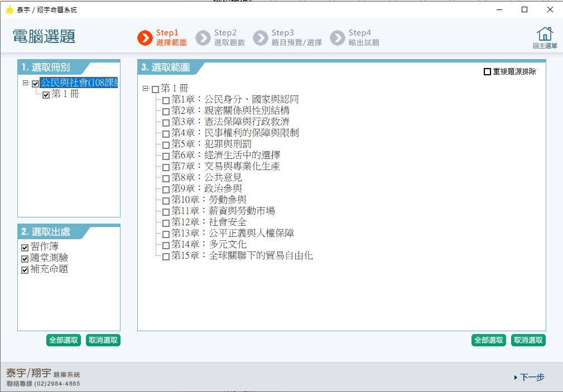Click 第6章:經濟生活中的選擇 label
The width and height of the screenshot is (563, 392).
click(x=225, y=155)
